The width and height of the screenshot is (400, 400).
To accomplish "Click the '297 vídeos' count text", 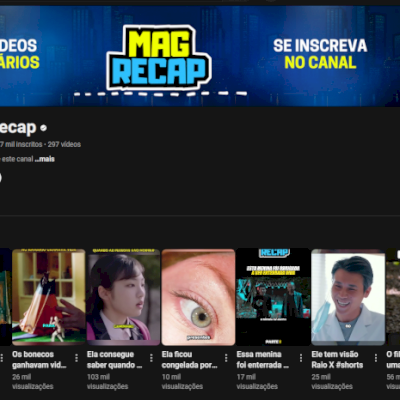I will click(64, 144).
